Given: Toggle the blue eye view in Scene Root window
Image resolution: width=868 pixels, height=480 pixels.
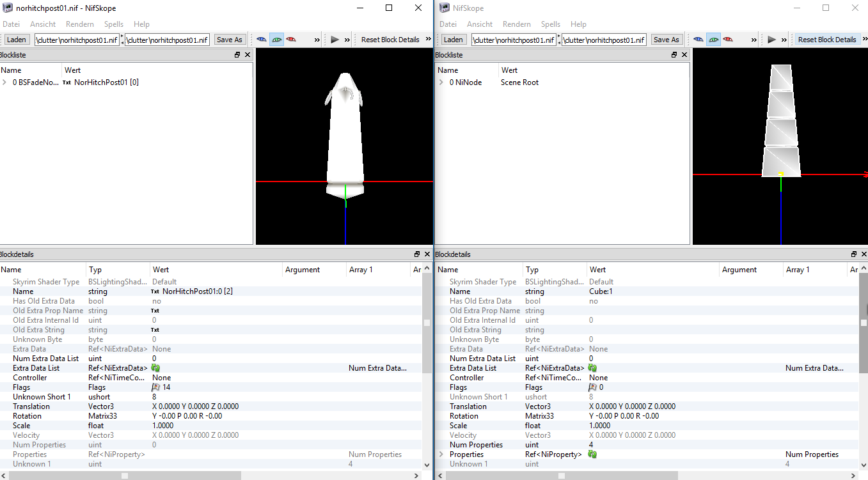Looking at the screenshot, I should click(698, 40).
